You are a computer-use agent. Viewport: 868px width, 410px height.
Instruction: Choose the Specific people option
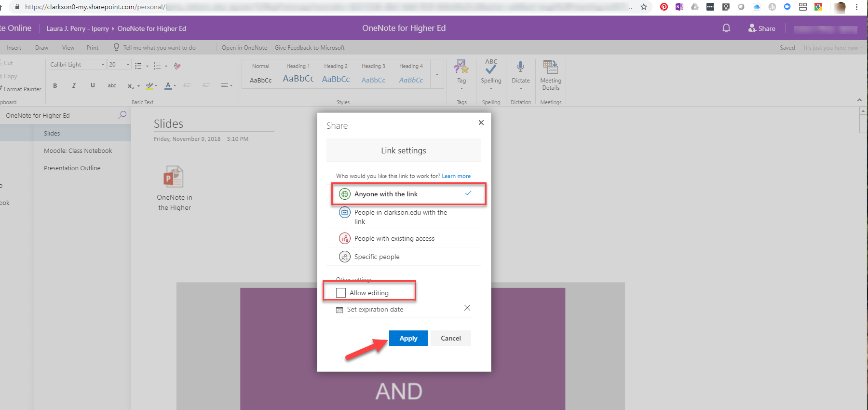[404, 257]
